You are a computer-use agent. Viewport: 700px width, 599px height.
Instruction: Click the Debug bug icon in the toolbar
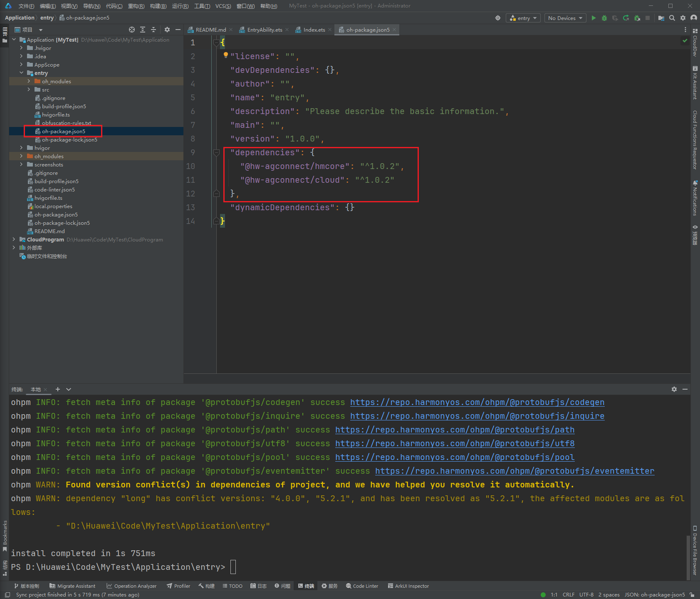click(604, 18)
